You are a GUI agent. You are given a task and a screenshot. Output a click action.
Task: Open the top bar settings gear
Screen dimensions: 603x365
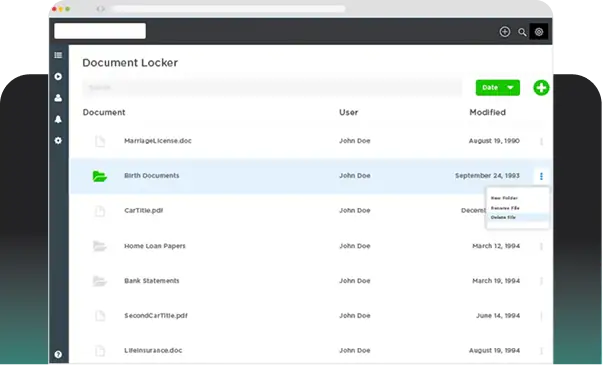point(539,32)
